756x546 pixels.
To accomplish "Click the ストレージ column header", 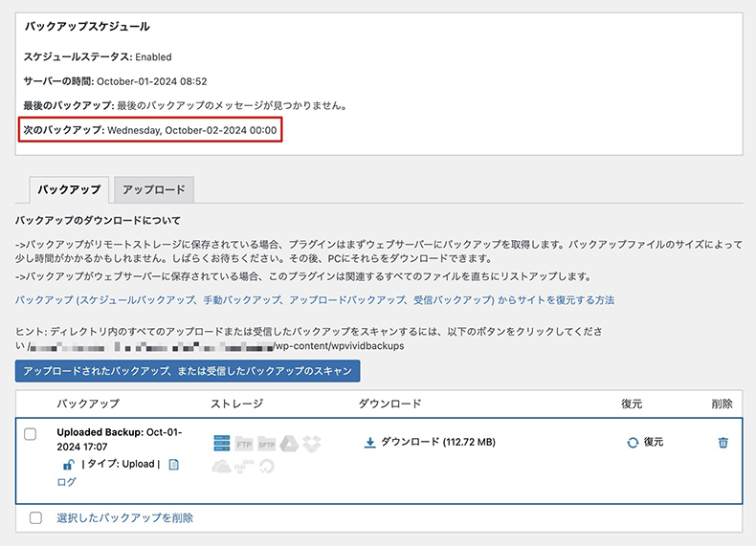I will click(237, 404).
